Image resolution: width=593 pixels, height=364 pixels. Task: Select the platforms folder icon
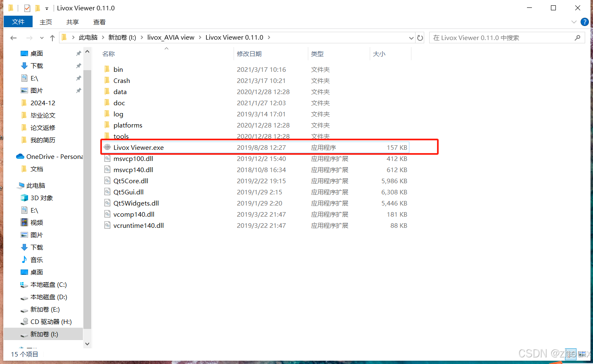[107, 125]
